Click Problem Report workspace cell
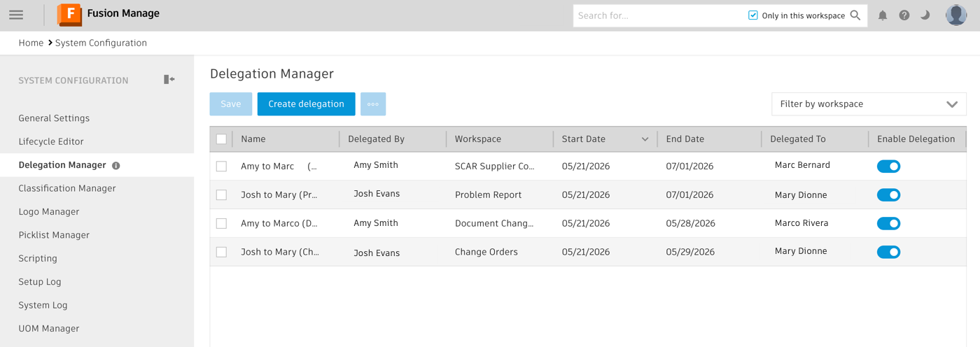Viewport: 980px width, 347px height. point(488,195)
